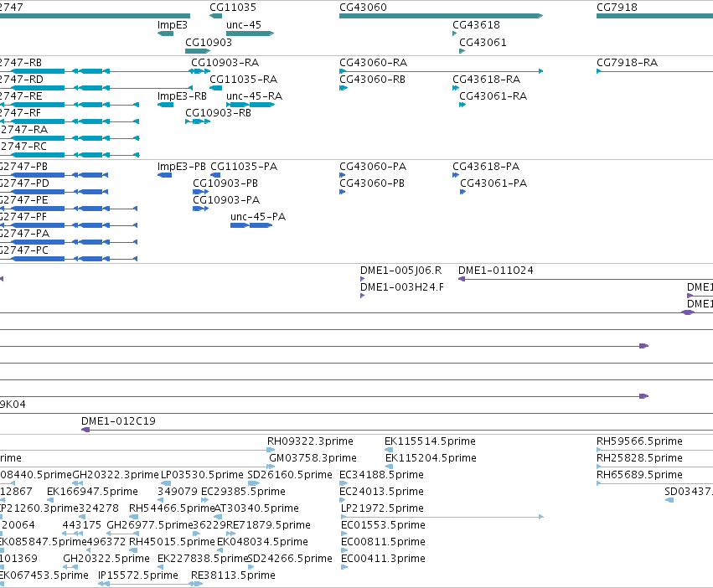The width and height of the screenshot is (713, 588).
Task: Click transcript CG10903-RB label
Action: click(219, 113)
